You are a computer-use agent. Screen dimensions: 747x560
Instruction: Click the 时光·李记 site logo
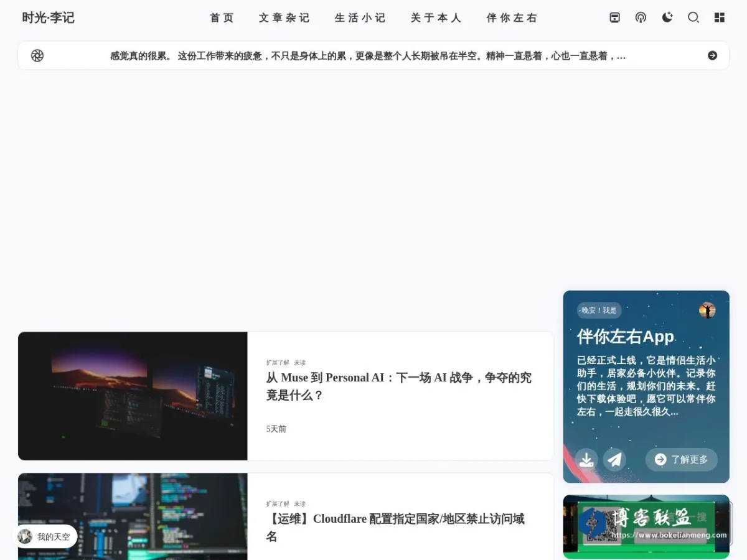click(x=49, y=17)
